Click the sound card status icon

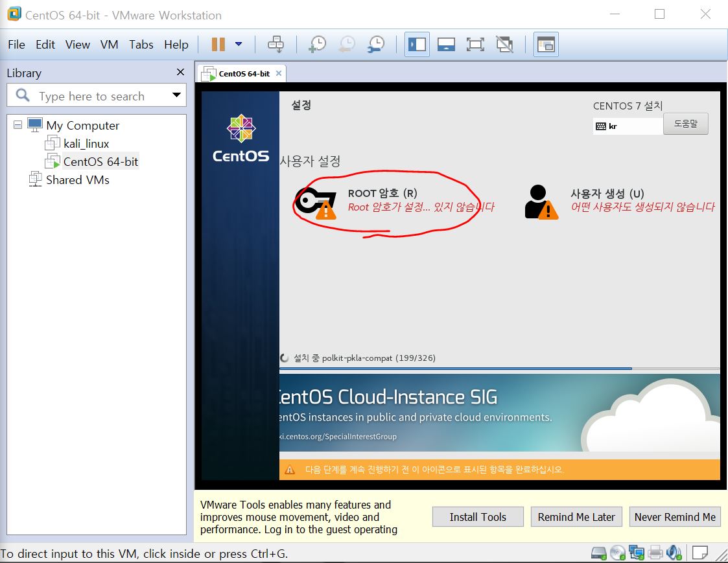[x=674, y=553]
